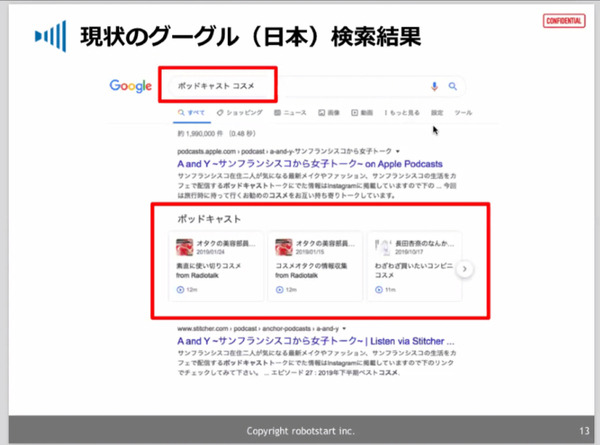Show next podcasts with the carousel arrow

pos(464,269)
